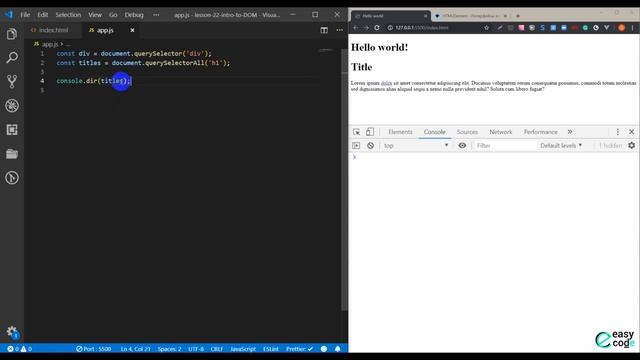Open the Selection menu
This screenshot has width=640, height=360.
68,15
